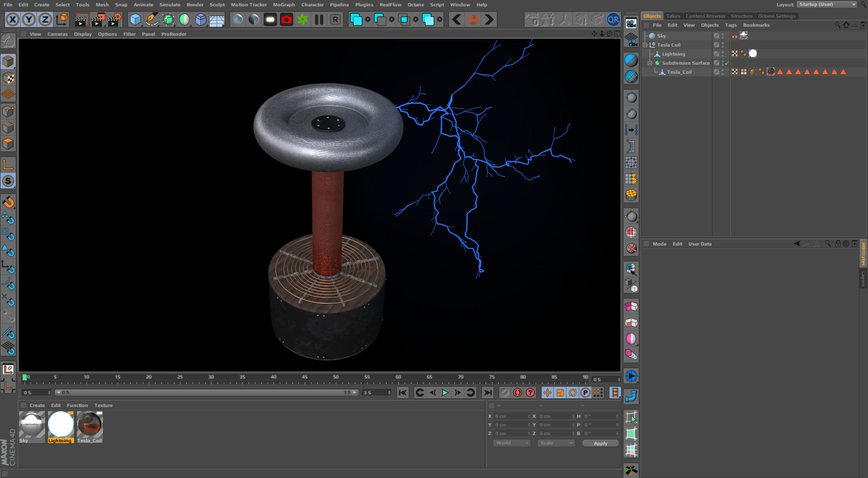Screen dimensions: 868x478
Task: Click frame 50 on the timeline ruler
Action: [x=336, y=377]
